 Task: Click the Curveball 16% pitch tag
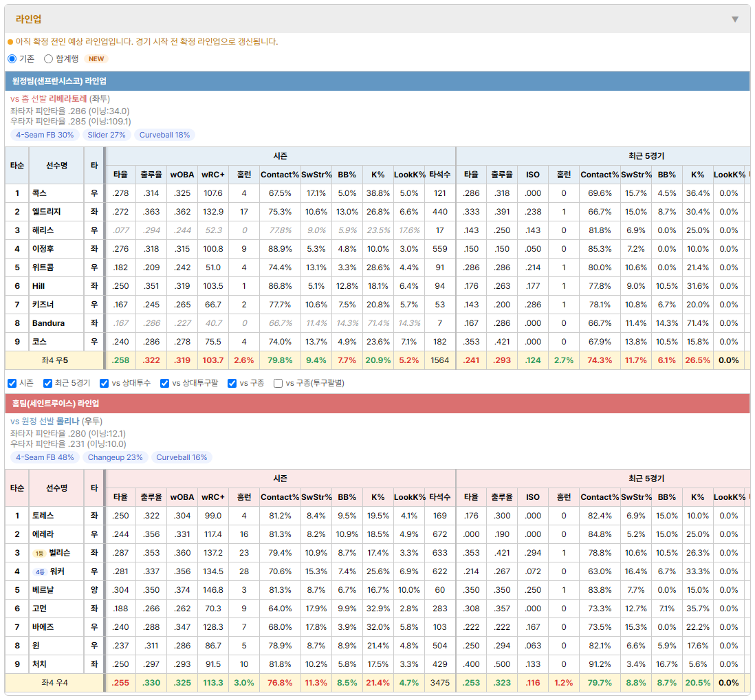182,457
